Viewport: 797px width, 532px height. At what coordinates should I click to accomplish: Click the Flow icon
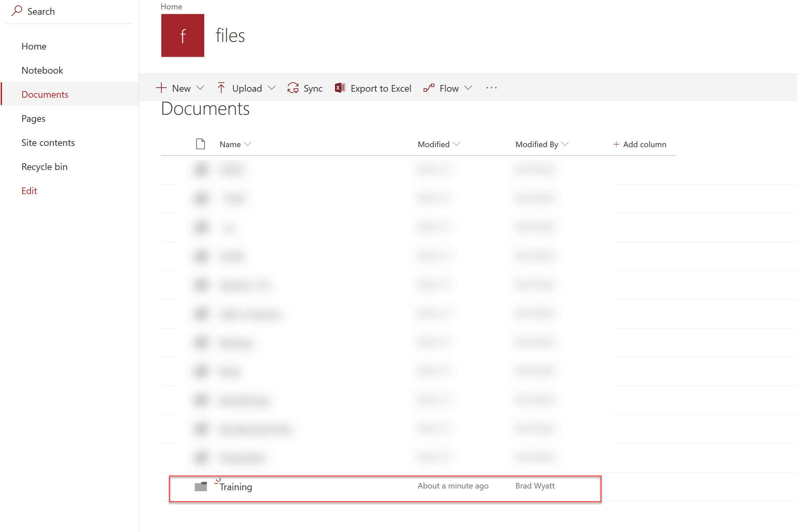click(x=429, y=88)
